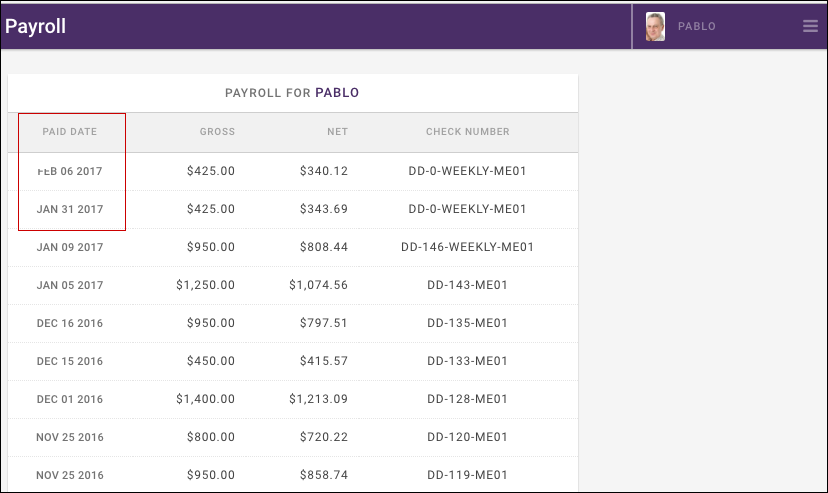Click the $720.22 net amount
The height and width of the screenshot is (493, 828).
[323, 437]
